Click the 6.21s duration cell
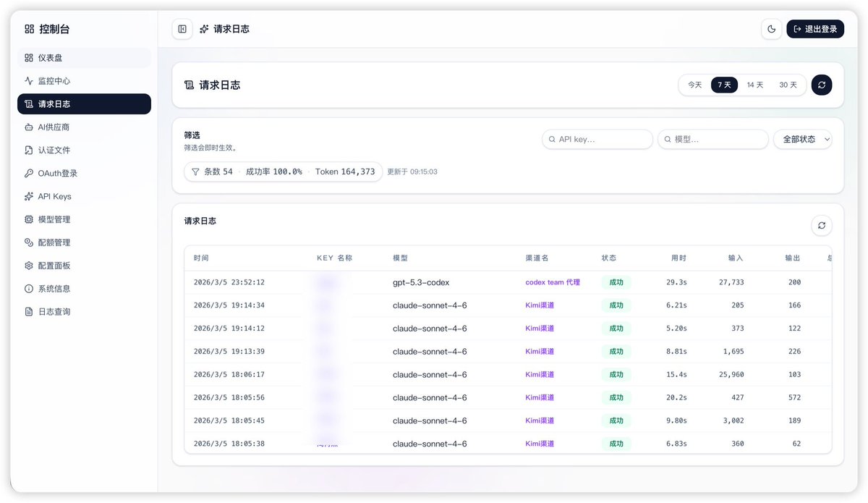Viewport: 868px width, 503px height. coord(676,305)
